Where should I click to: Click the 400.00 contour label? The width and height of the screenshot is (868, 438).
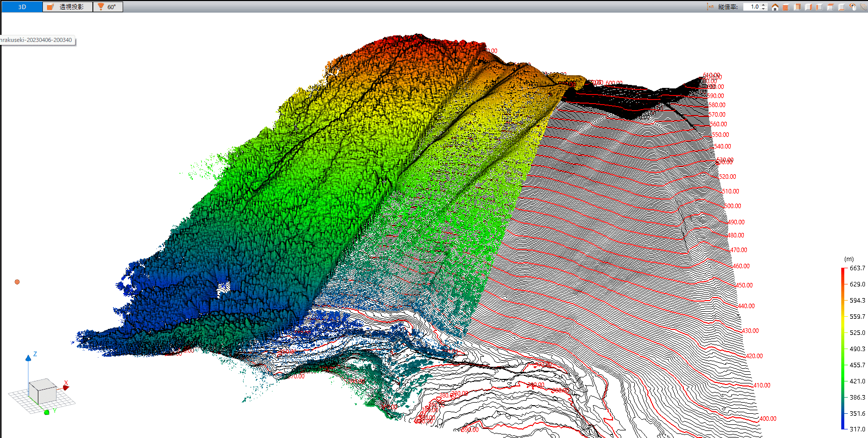tap(768, 419)
